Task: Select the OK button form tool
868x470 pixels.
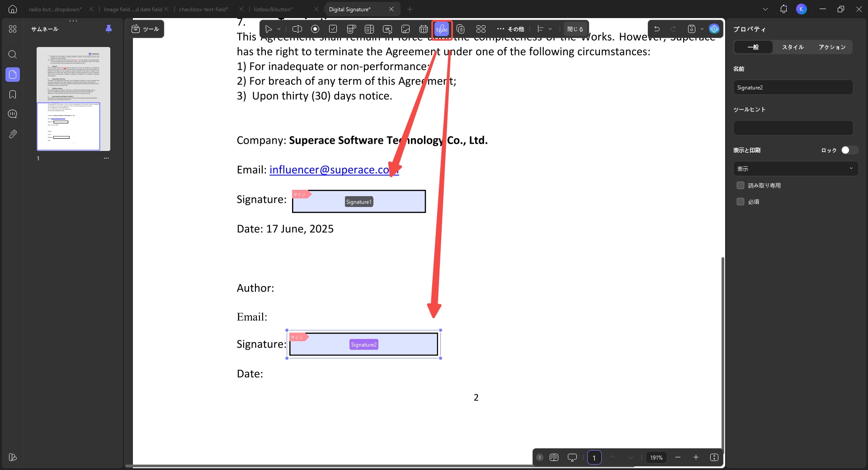Action: click(387, 29)
